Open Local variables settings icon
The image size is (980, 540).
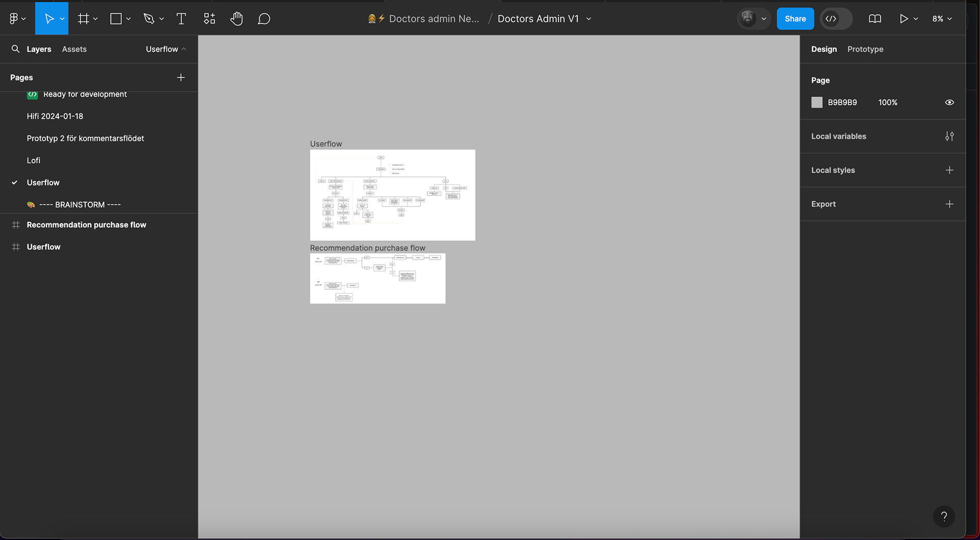point(949,136)
